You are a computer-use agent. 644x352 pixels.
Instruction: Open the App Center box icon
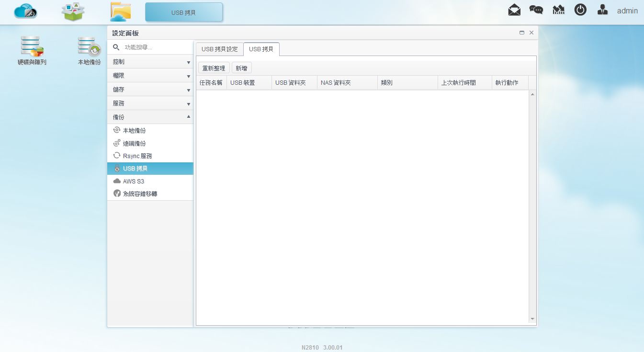73,11
